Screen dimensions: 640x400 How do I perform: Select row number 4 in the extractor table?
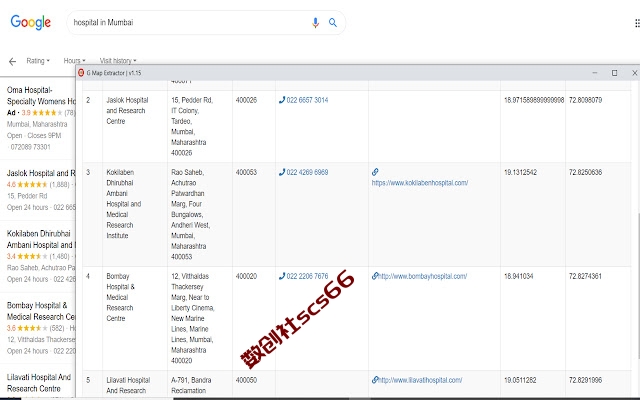[x=88, y=276]
